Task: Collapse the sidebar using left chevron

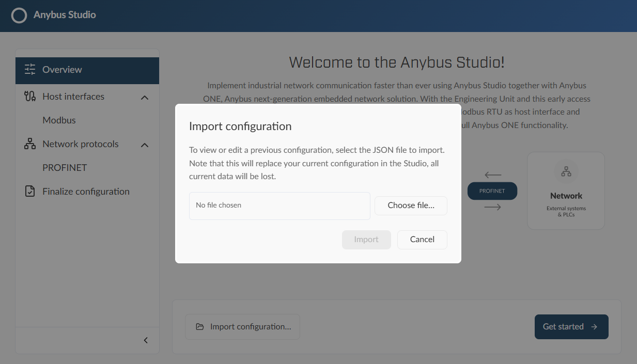Action: coord(146,340)
